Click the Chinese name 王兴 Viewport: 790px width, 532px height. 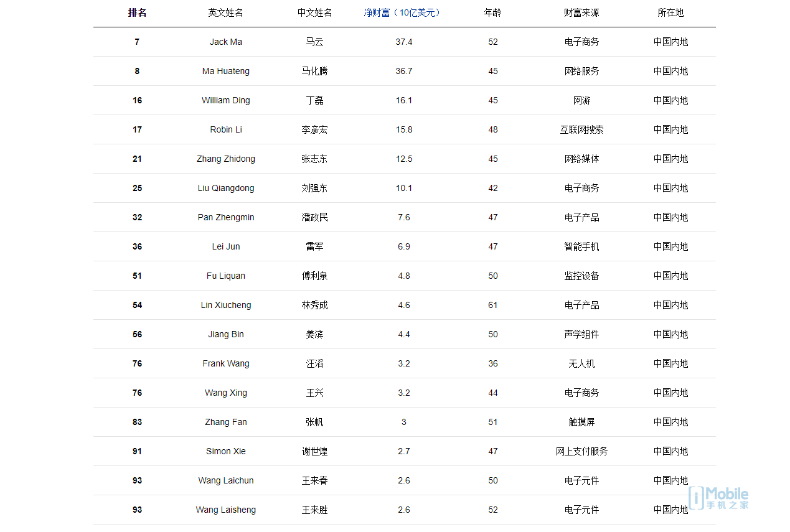click(x=315, y=393)
